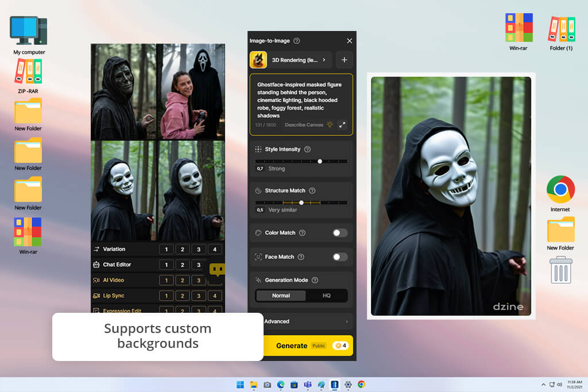Select Chat Editor result 3

199,265
